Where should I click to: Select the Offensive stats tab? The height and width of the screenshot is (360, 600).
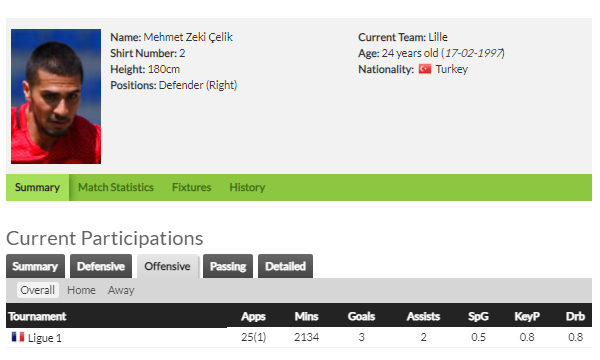point(167,266)
